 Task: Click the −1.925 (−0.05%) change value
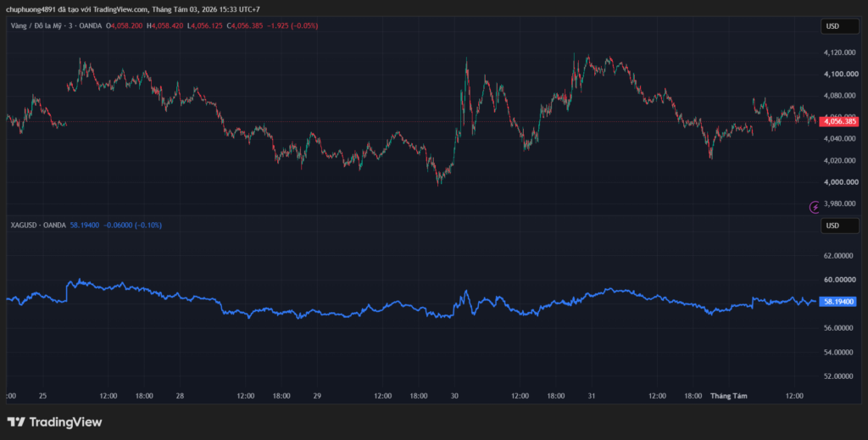coord(292,25)
